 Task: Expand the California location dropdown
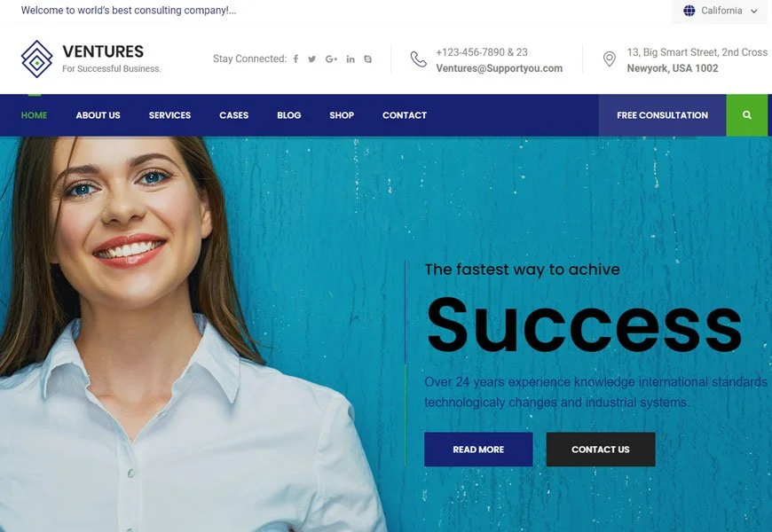720,11
